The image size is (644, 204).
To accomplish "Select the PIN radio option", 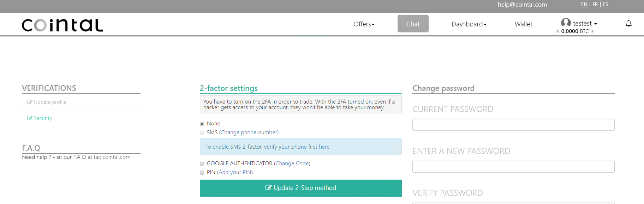I will click(x=202, y=172).
